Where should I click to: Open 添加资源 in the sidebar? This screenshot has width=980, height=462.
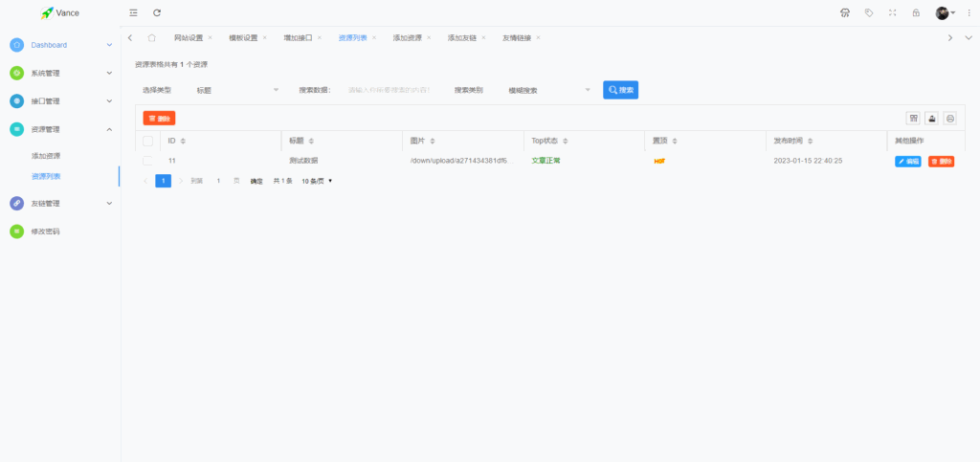[46, 156]
